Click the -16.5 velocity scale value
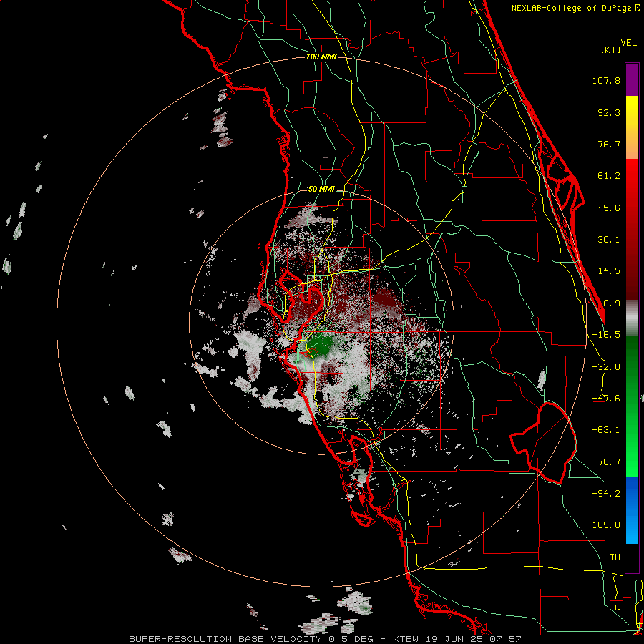Screen dimensions: 644x644 tap(606, 335)
